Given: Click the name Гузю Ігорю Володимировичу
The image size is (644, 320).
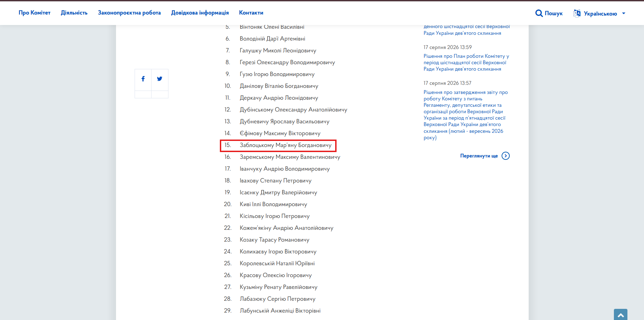Looking at the screenshot, I should [277, 74].
